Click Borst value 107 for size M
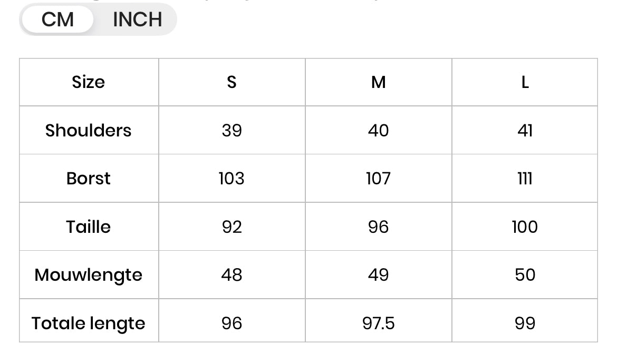617x364 pixels. click(x=378, y=179)
